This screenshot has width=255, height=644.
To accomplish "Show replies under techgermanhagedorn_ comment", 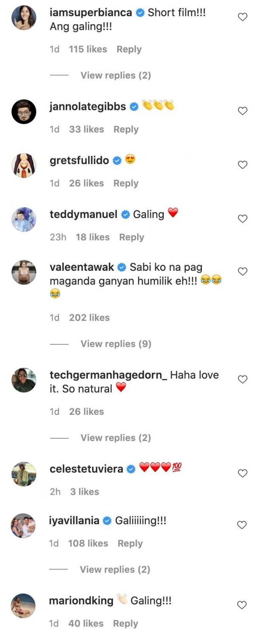I will [x=115, y=437].
